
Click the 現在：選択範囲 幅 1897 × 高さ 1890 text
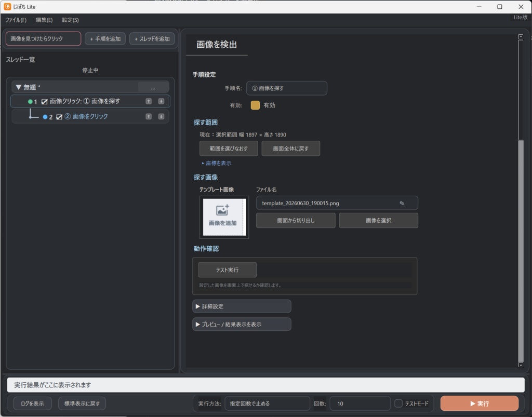[x=243, y=134]
